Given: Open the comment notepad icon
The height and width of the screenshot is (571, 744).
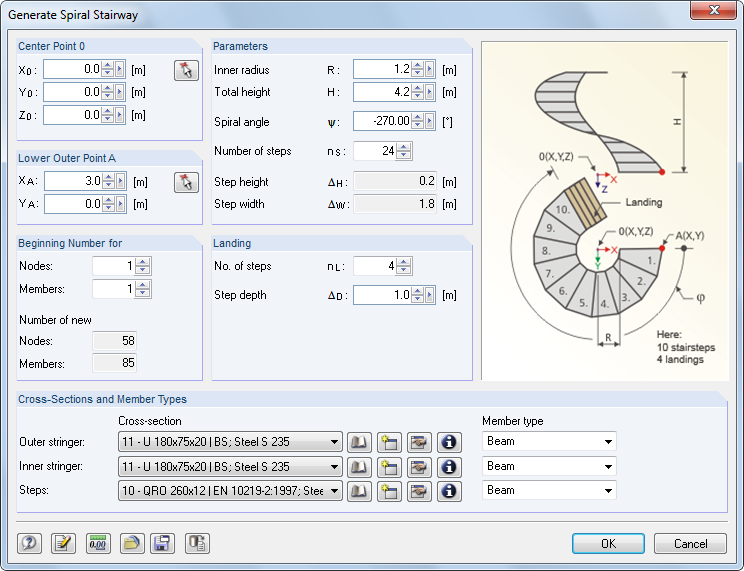Looking at the screenshot, I should tap(63, 543).
